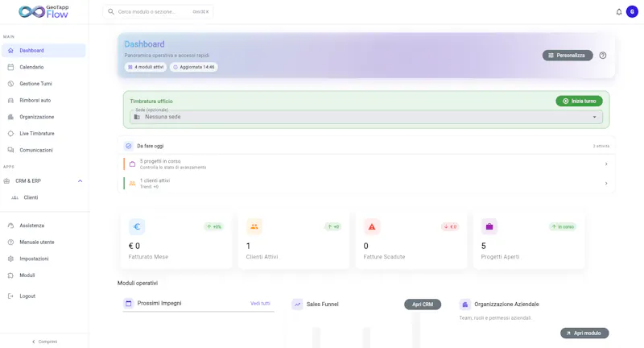Click the Gestione Turni clock icon

point(10,84)
